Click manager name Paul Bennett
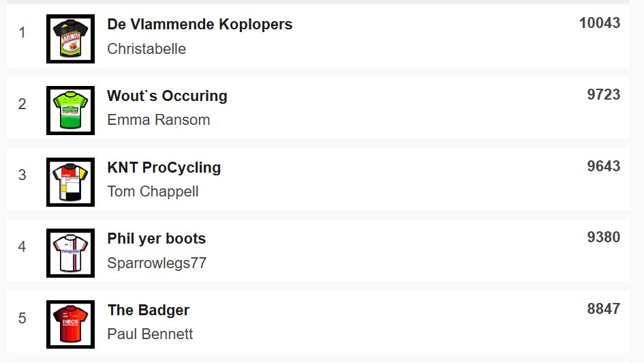The width and height of the screenshot is (644, 363). tap(150, 334)
